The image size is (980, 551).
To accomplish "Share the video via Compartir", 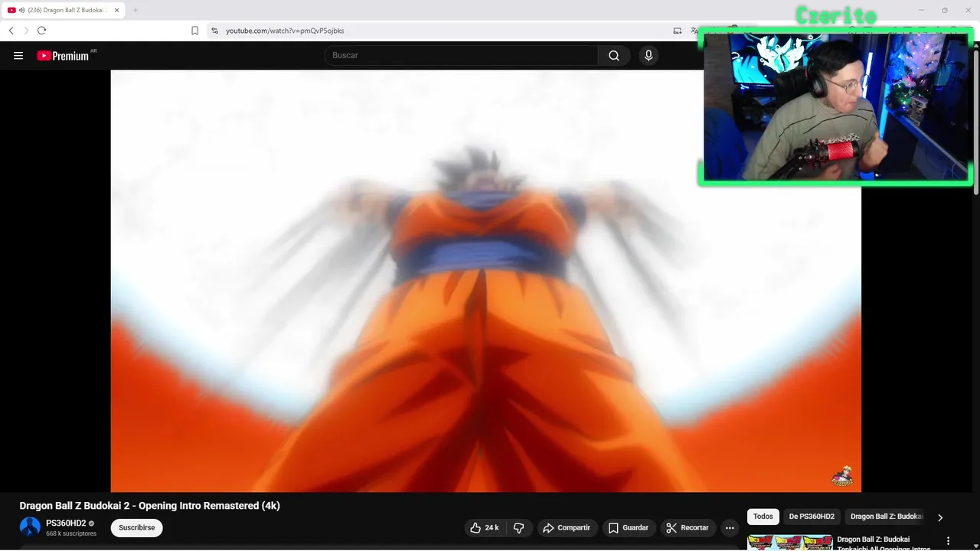I will coord(567,528).
